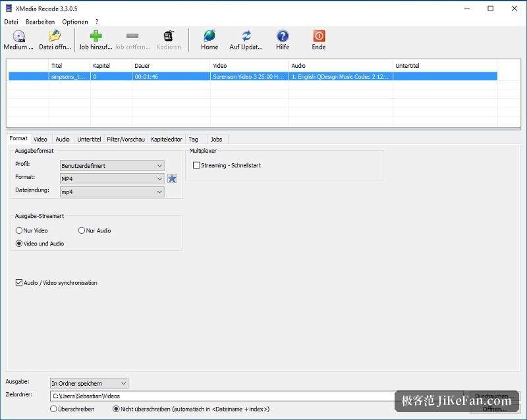Open Ausgabe In Ordner speichern dropdown
The height and width of the screenshot is (420, 527).
pyautogui.click(x=89, y=383)
